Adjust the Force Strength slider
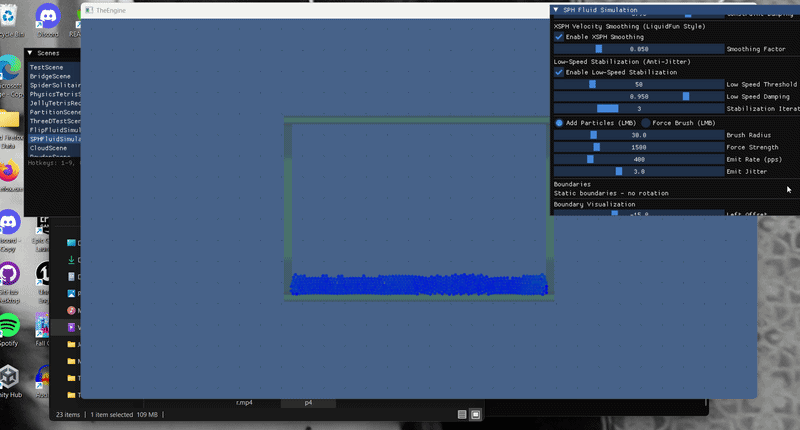Screen dimensions: 800x430 (x=639, y=147)
